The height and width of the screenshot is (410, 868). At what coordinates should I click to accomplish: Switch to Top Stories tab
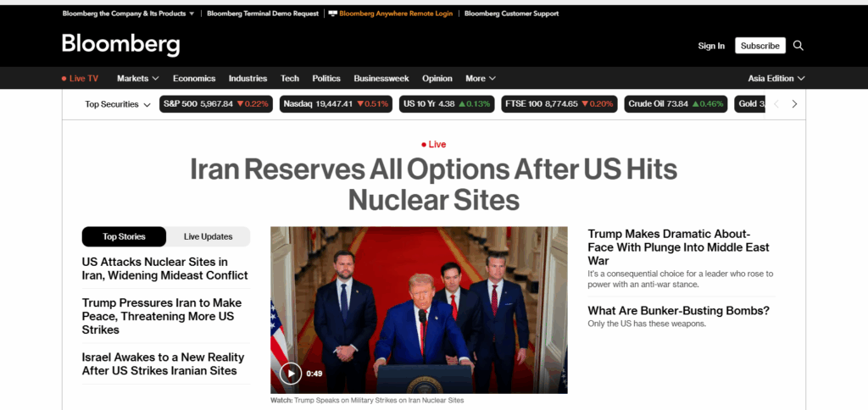[x=124, y=236]
